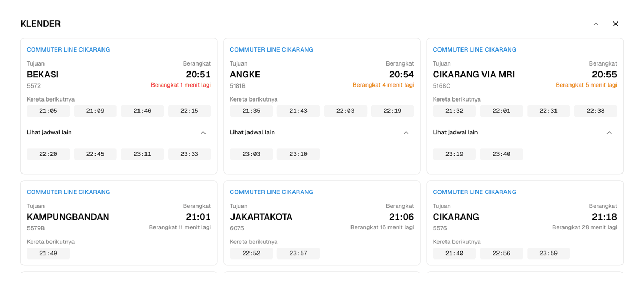Select the 22:19 train time chip
The height and width of the screenshot is (281, 644).
point(392,111)
